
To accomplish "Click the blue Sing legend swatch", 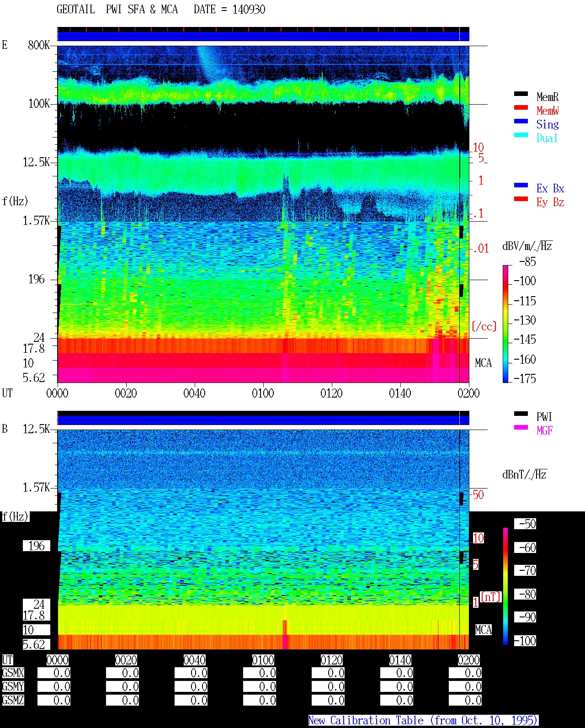I will pyautogui.click(x=521, y=121).
